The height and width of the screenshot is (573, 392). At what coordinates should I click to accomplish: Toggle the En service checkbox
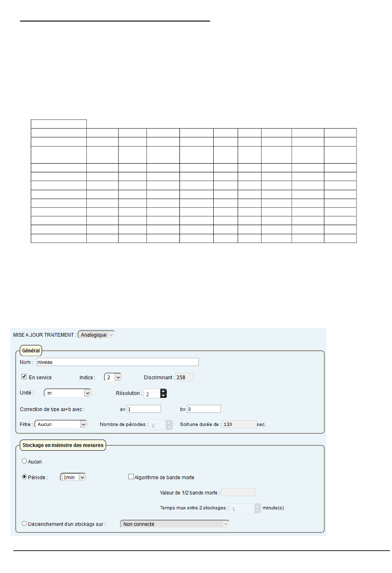pos(24,377)
